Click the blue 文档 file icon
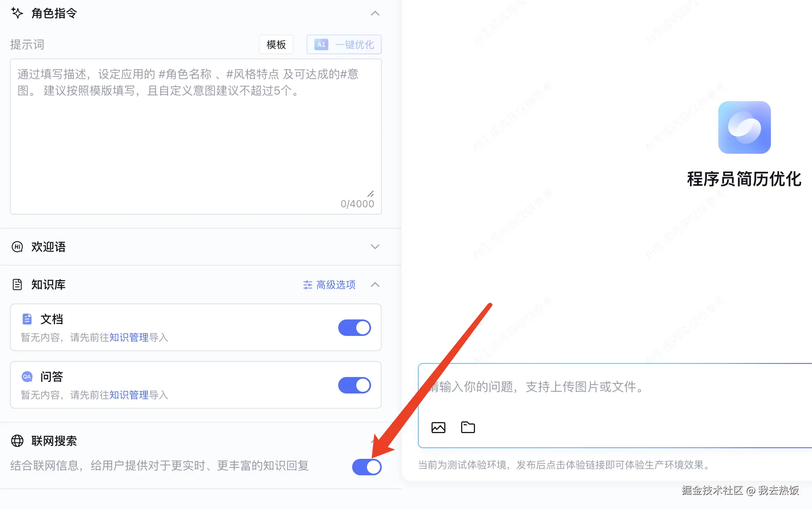812x509 pixels. coord(27,319)
